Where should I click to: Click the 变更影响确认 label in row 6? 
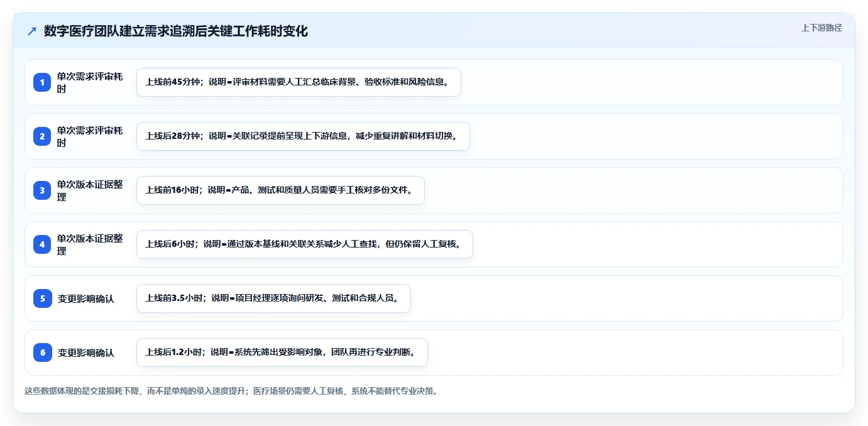pos(86,352)
